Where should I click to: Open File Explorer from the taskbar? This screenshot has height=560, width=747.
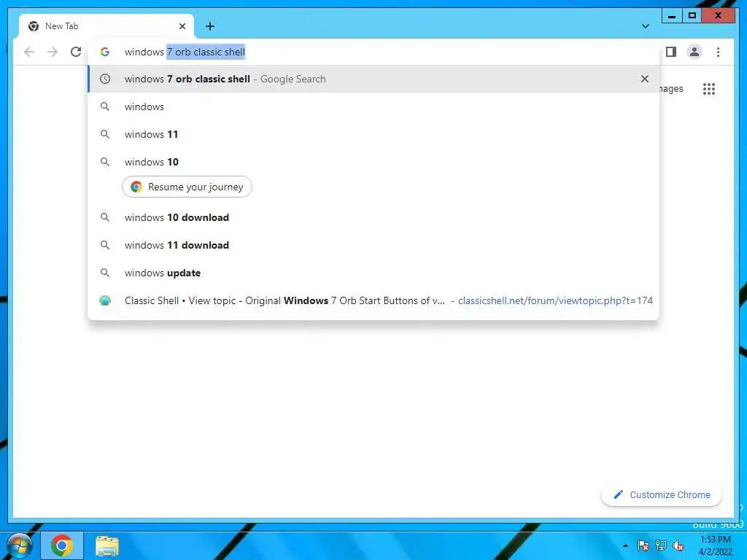(107, 546)
